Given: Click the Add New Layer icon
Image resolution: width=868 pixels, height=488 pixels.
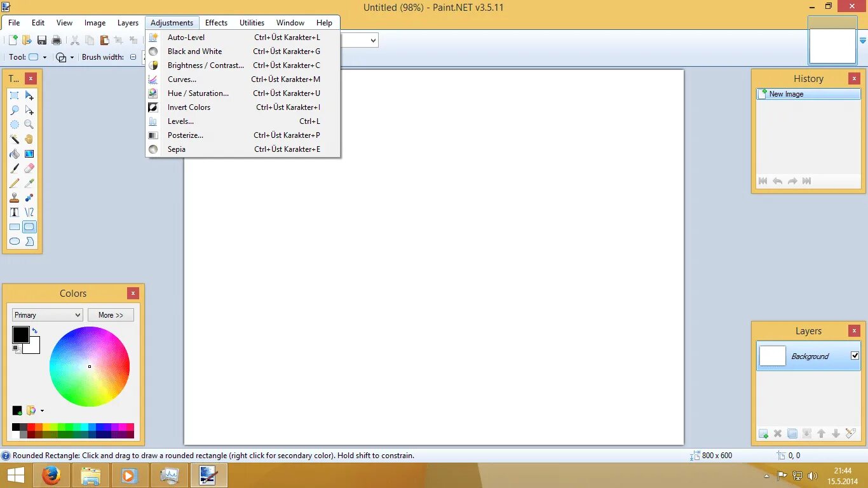Looking at the screenshot, I should tap(763, 433).
